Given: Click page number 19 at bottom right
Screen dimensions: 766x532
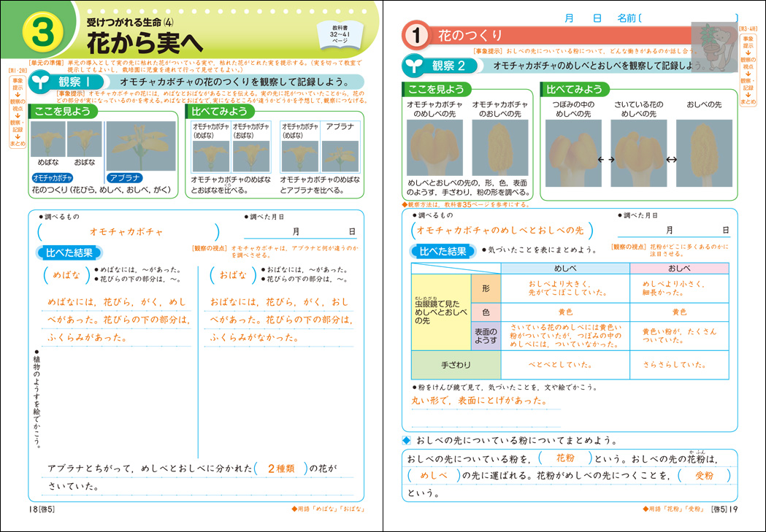Looking at the screenshot, I should pos(733,509).
